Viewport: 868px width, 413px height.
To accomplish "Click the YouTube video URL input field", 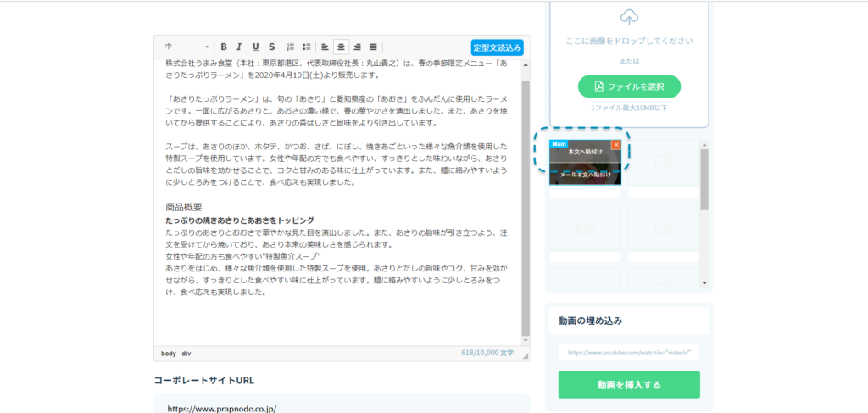I will (629, 352).
